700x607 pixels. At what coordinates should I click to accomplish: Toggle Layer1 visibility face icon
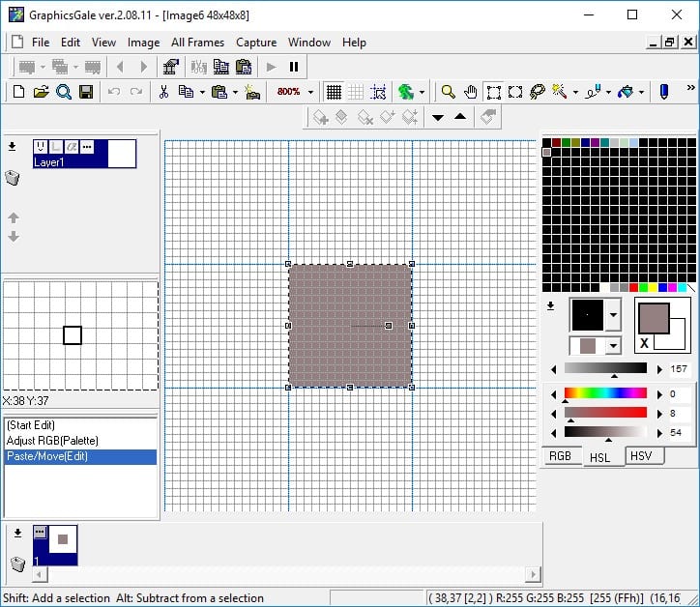pyautogui.click(x=41, y=146)
